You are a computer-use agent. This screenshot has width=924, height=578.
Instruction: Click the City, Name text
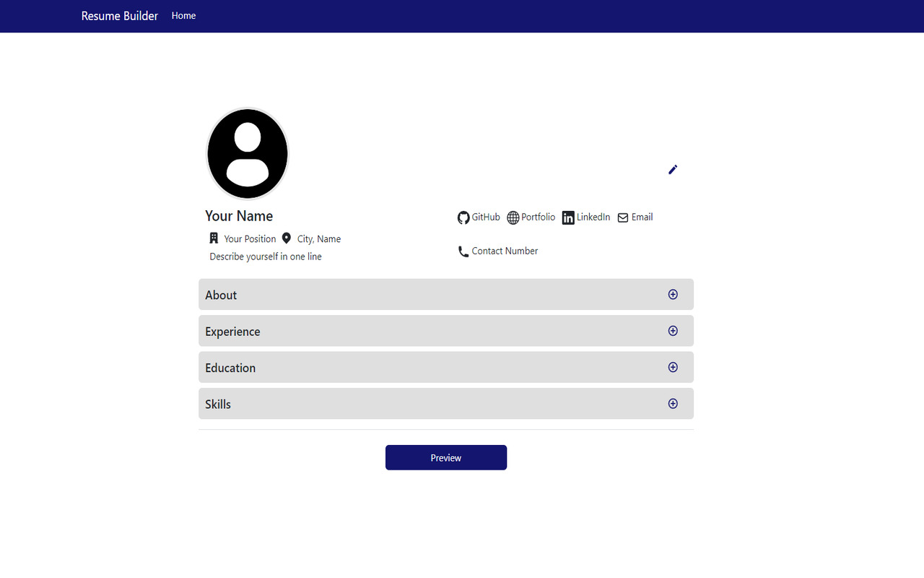pos(319,239)
